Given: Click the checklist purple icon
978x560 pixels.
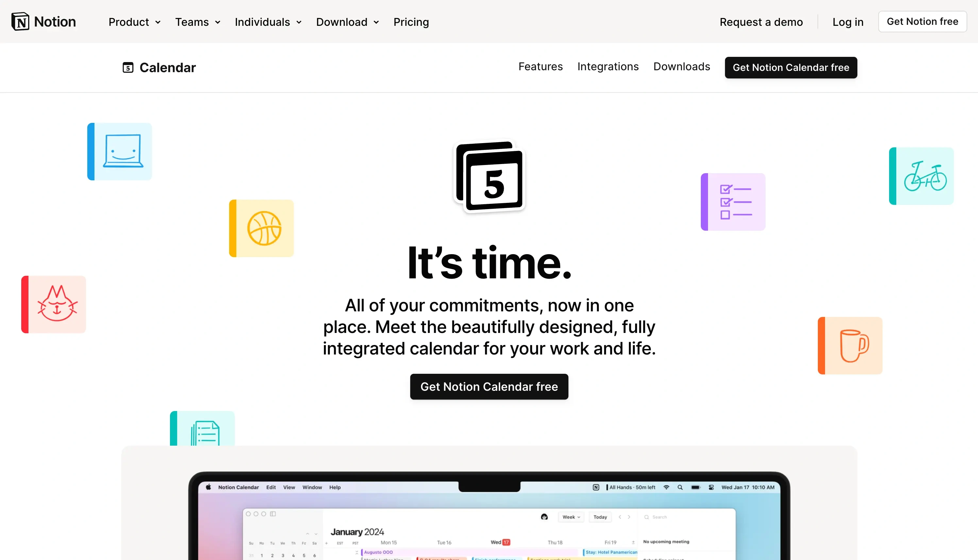Looking at the screenshot, I should 733,202.
